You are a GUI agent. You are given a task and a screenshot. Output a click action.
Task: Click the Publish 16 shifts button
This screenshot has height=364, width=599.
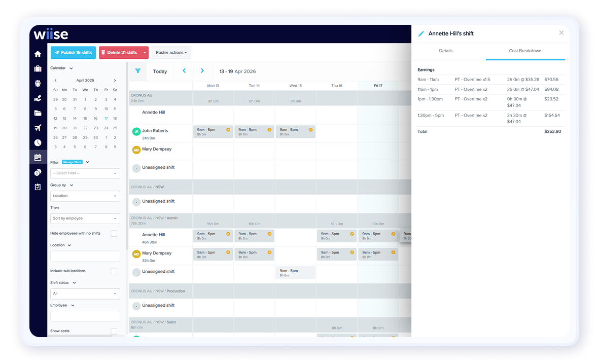pos(73,53)
